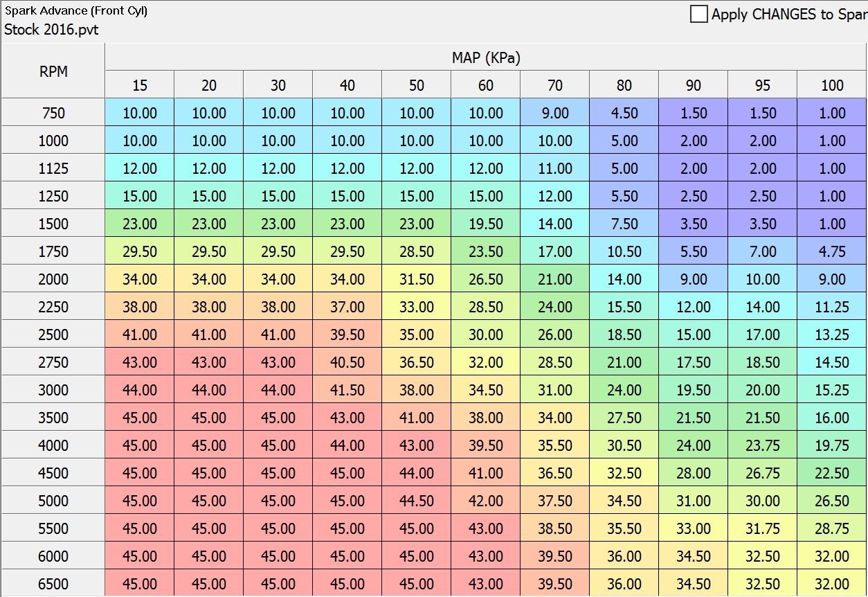Click the 44.50 cell at 5000 RPM, 50 KPa
Screen dimensions: 868x597
point(416,500)
